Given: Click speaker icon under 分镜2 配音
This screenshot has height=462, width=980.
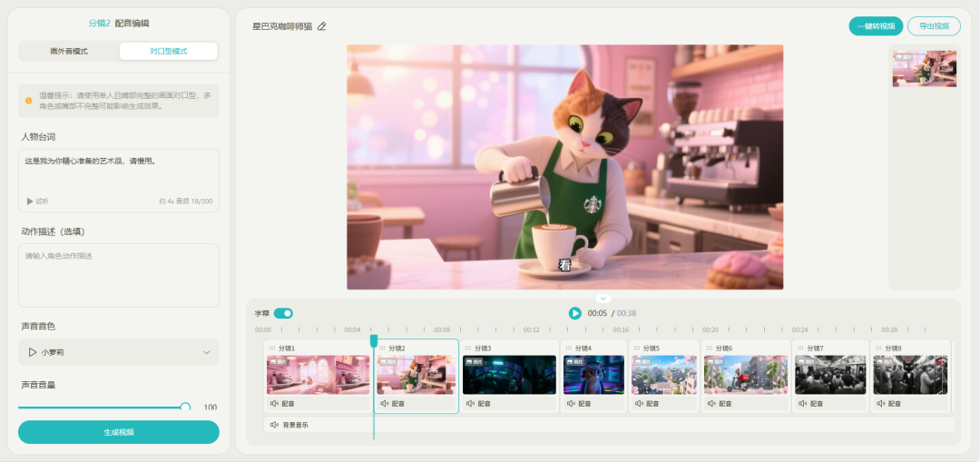Looking at the screenshot, I should [x=385, y=404].
